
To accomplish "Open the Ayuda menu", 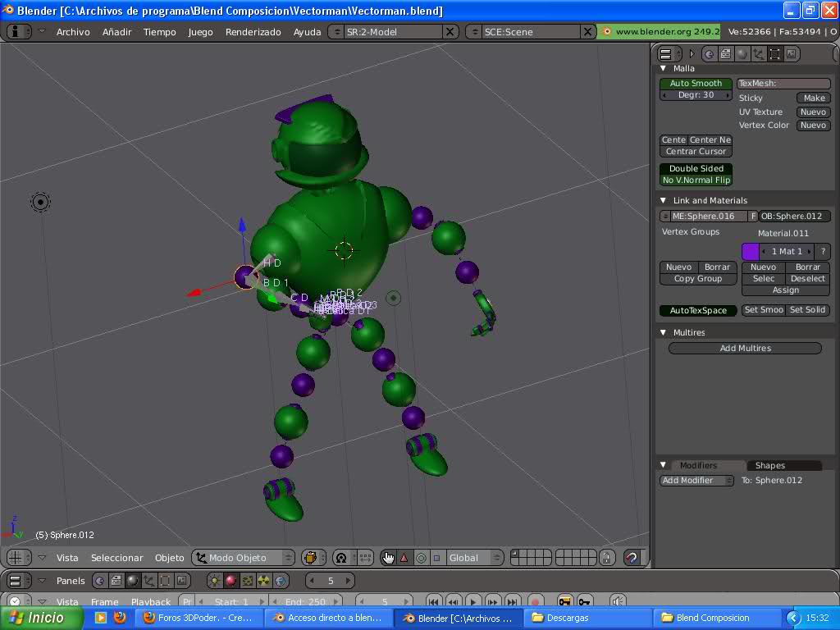I will point(307,32).
